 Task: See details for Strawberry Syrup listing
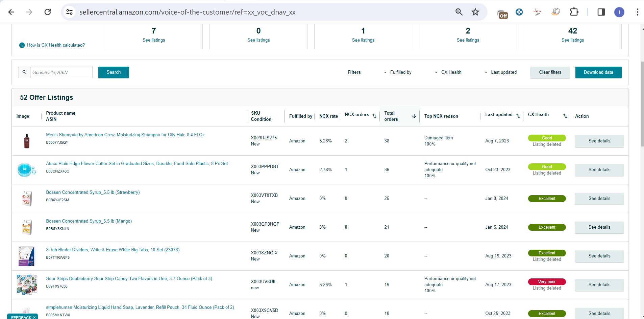click(599, 199)
